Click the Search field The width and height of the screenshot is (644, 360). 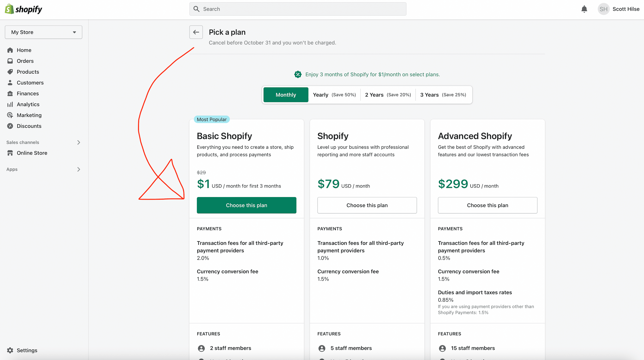click(298, 9)
